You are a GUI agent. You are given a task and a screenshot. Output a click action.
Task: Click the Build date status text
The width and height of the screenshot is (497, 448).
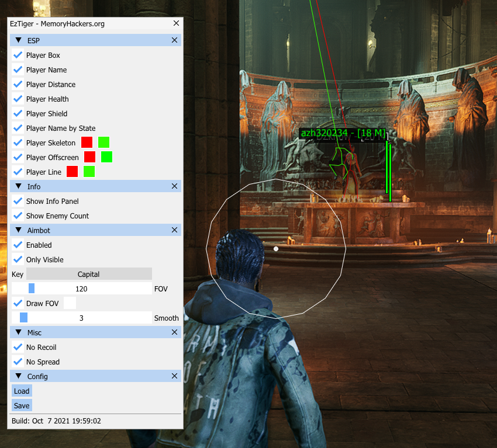(56, 421)
